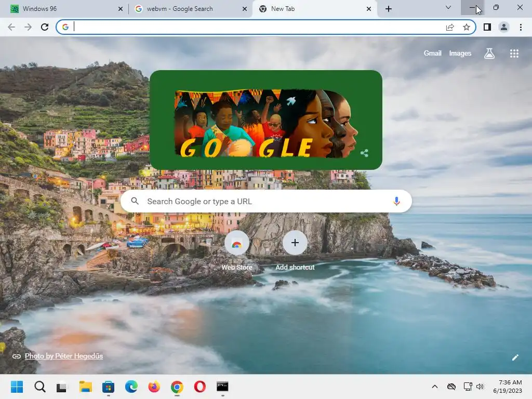Open Google Images link

(460, 54)
